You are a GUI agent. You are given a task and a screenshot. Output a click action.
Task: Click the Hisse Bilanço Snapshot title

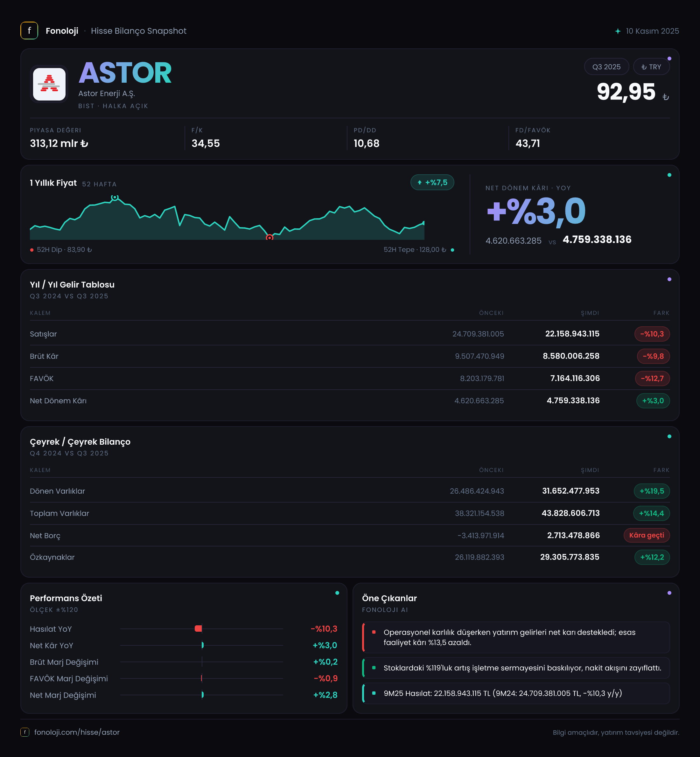tap(139, 31)
